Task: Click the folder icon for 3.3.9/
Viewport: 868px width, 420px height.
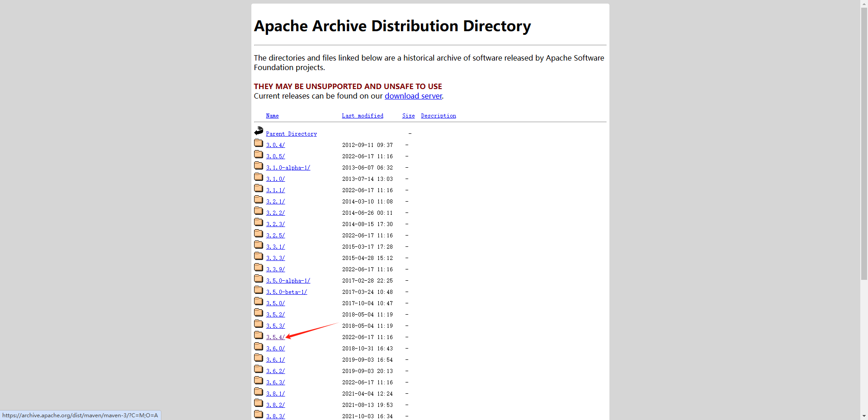Action: [x=259, y=267]
